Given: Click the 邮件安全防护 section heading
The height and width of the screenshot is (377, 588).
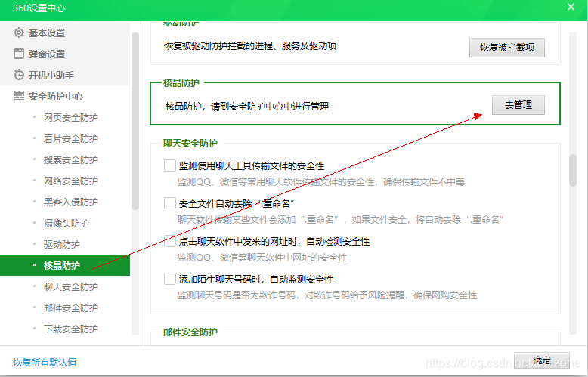Looking at the screenshot, I should pos(190,332).
